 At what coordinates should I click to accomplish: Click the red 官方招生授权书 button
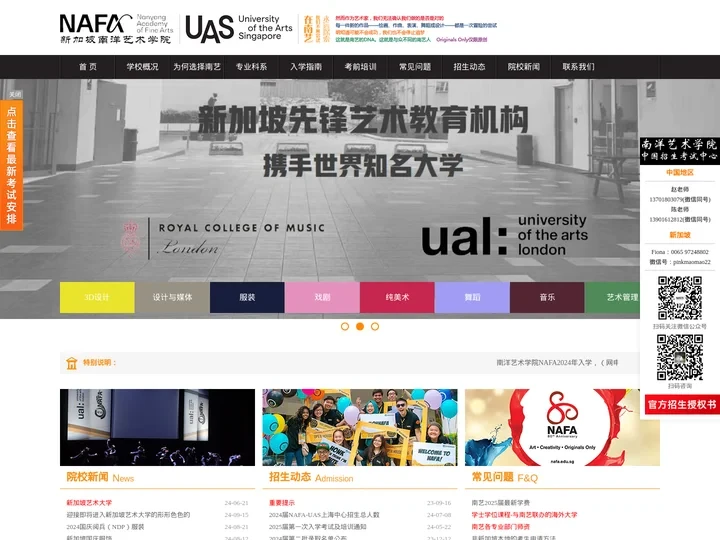pos(682,405)
